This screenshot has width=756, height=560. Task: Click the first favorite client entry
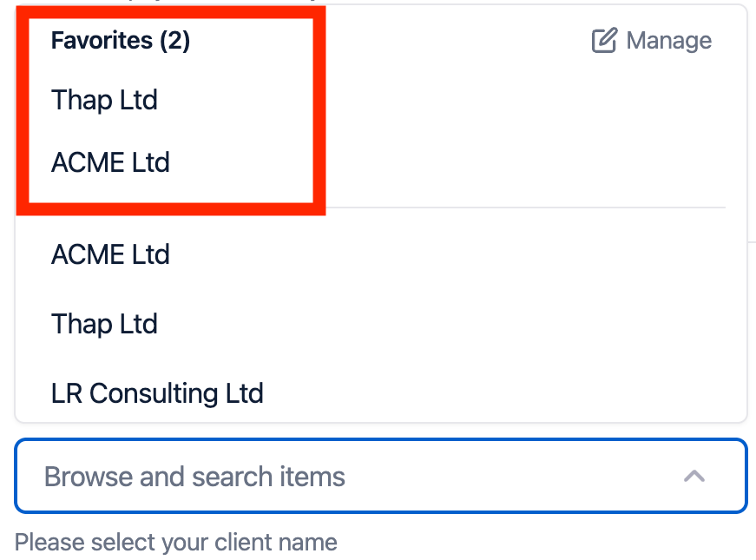tap(105, 100)
